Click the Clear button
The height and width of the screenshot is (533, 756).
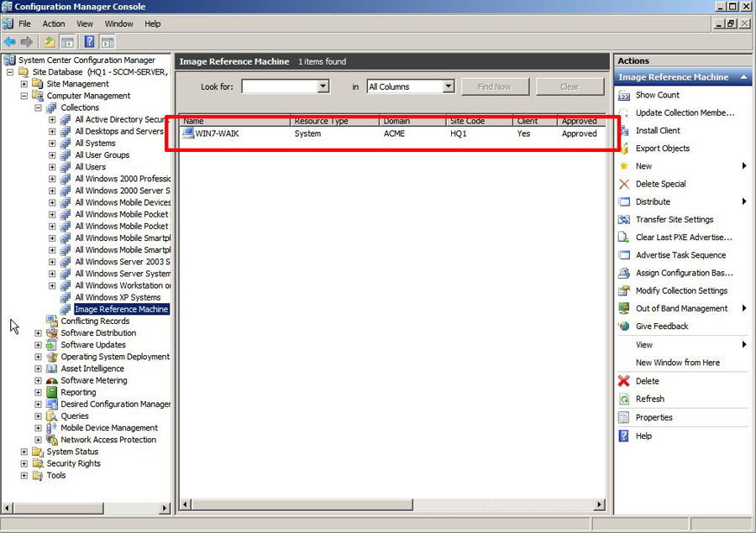tap(570, 86)
